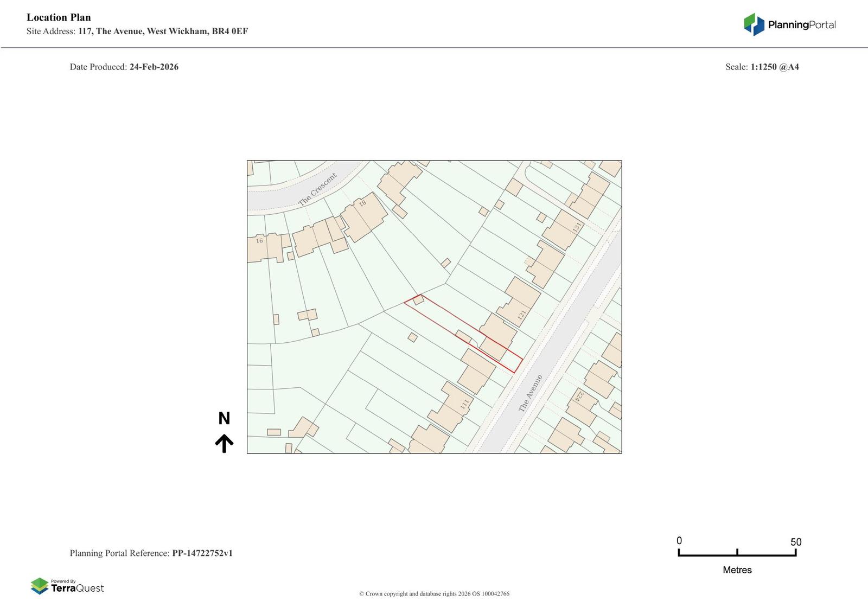Image resolution: width=868 pixels, height=614 pixels.
Task: Click house number 111 on map
Action: tap(464, 405)
